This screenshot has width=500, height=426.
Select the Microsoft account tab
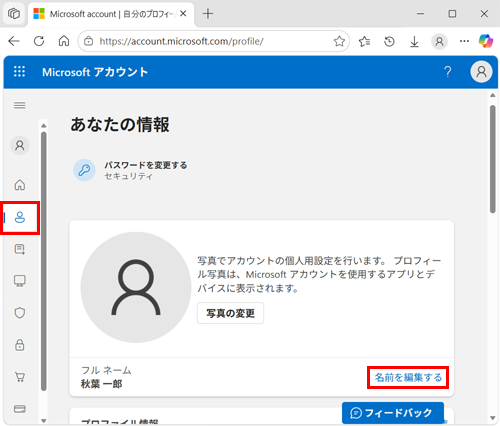pos(111,14)
